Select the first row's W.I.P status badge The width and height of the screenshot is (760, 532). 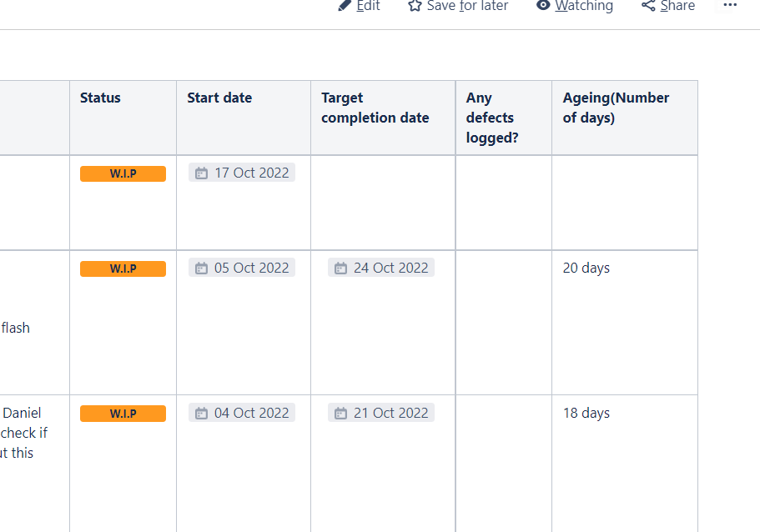(x=123, y=173)
